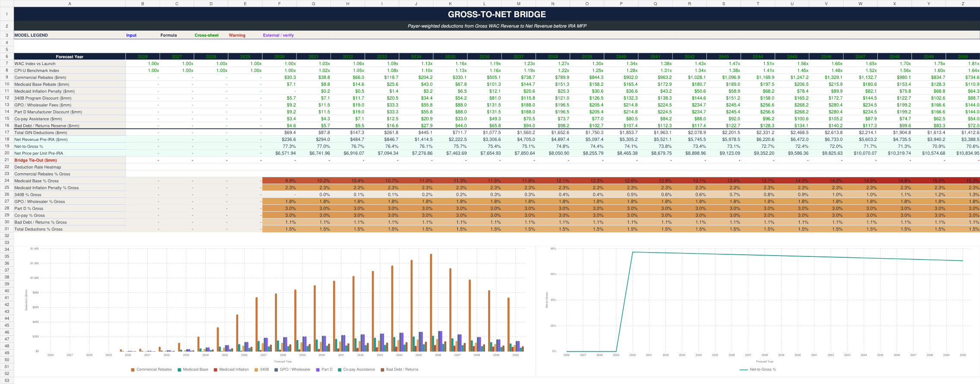Select the Bridge Tie-Out ($mm) label cell
The height and width of the screenshot is (384, 980).
pos(69,160)
